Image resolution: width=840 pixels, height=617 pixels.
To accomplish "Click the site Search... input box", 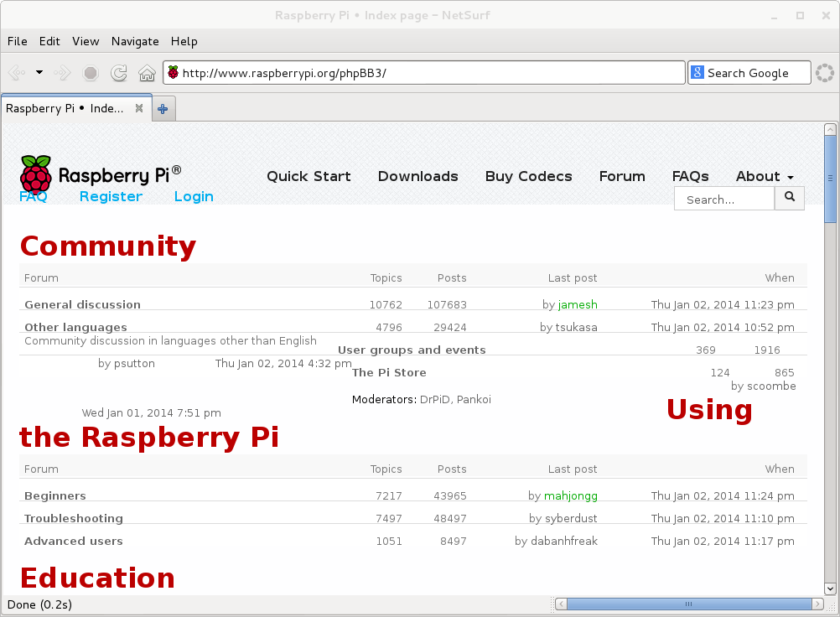I will [724, 200].
